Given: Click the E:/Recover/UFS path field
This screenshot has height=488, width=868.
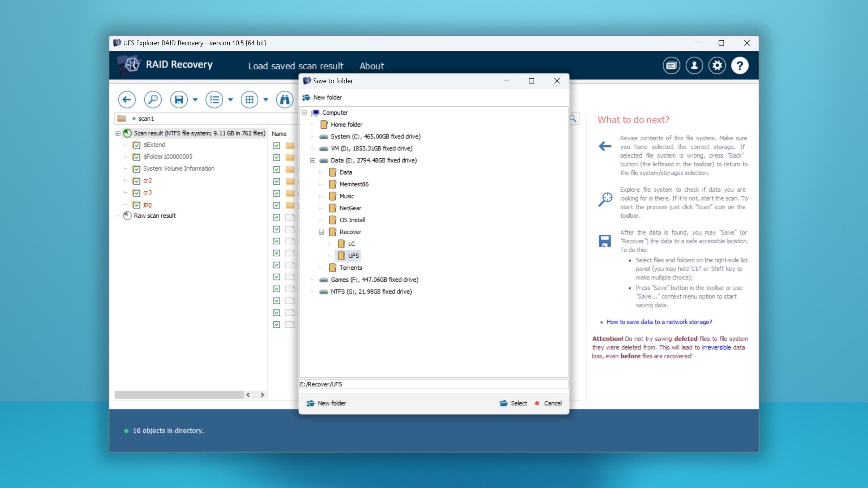Looking at the screenshot, I should 434,384.
